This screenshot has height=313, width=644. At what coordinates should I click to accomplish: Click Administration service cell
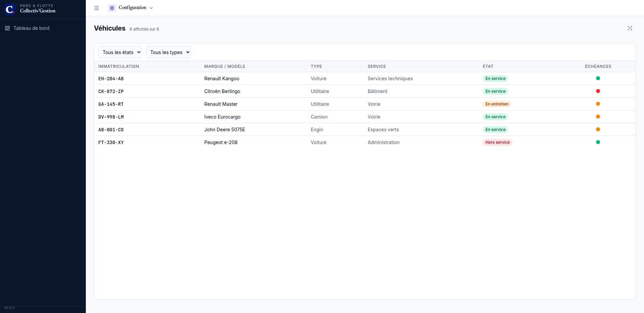[383, 142]
